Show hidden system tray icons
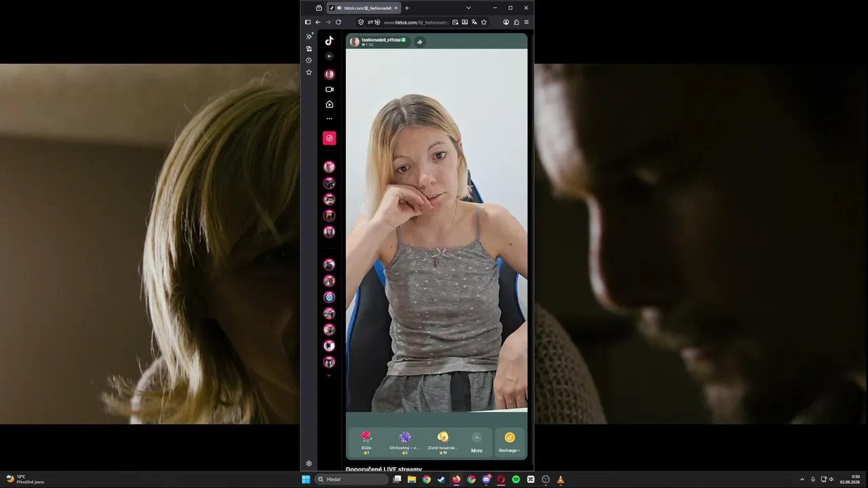This screenshot has width=868, height=488. [x=802, y=479]
